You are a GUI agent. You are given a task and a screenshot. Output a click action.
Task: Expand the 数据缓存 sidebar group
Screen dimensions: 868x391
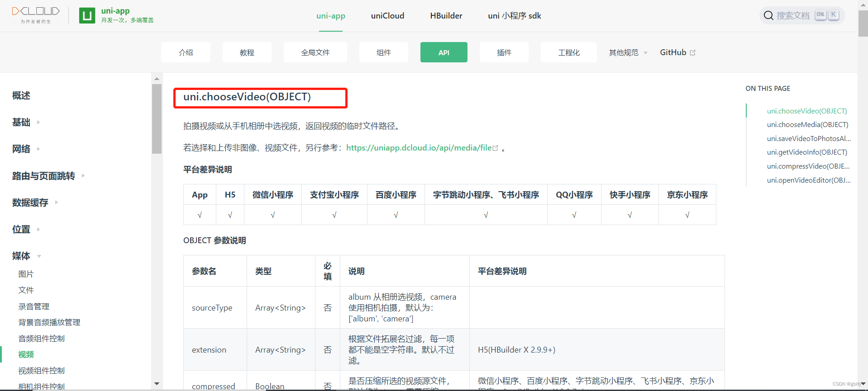click(x=35, y=203)
